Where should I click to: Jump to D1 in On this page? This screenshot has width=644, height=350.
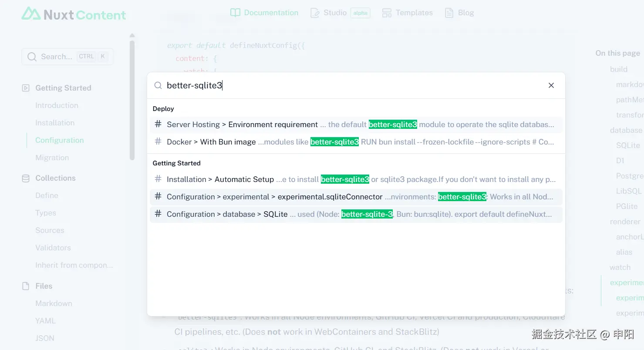(620, 161)
